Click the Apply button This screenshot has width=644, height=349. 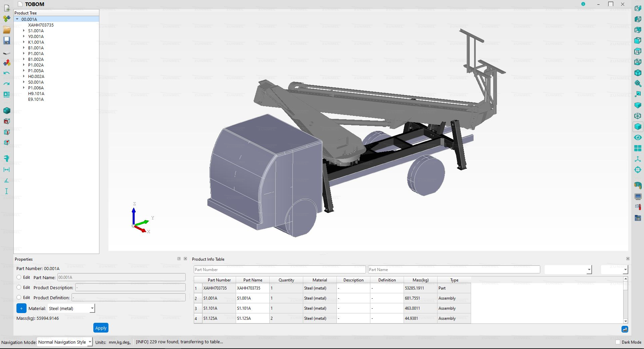click(101, 328)
